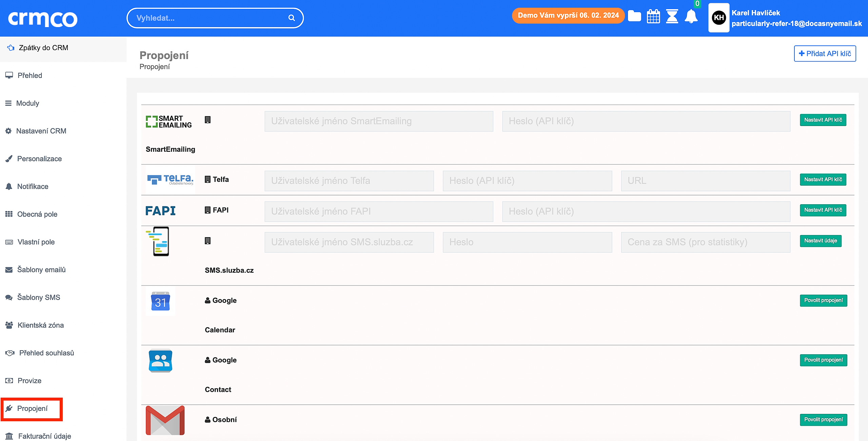Click the Gmail logo icon

165,420
